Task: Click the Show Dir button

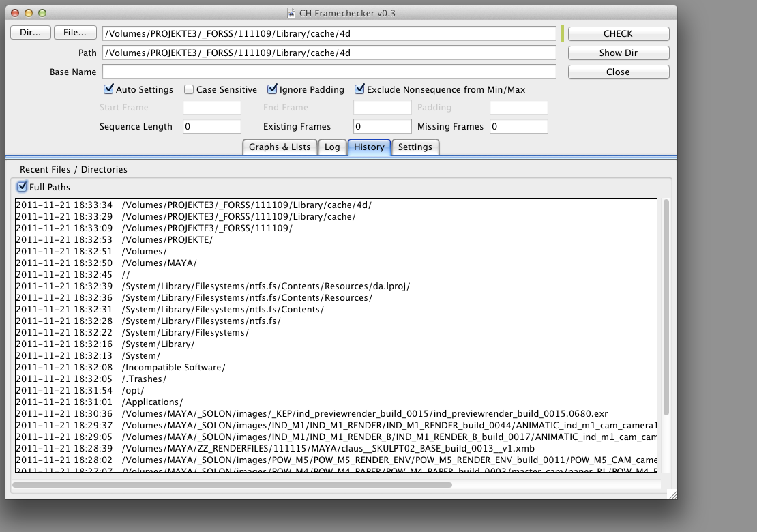Action: coord(619,53)
